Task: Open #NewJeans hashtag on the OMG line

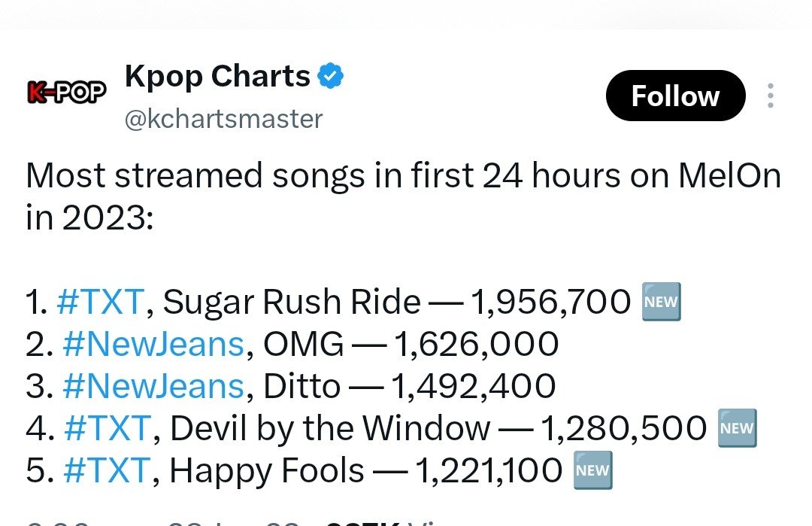Action: point(153,344)
